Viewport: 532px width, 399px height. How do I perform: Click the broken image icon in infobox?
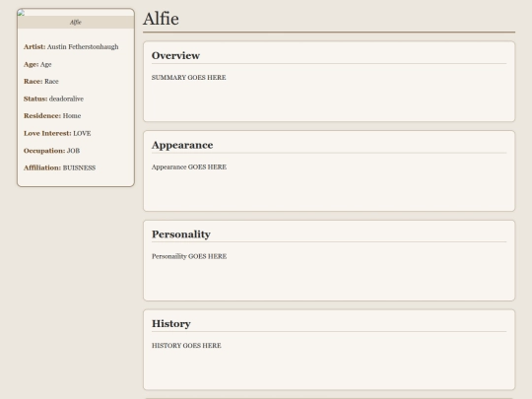(x=21, y=13)
